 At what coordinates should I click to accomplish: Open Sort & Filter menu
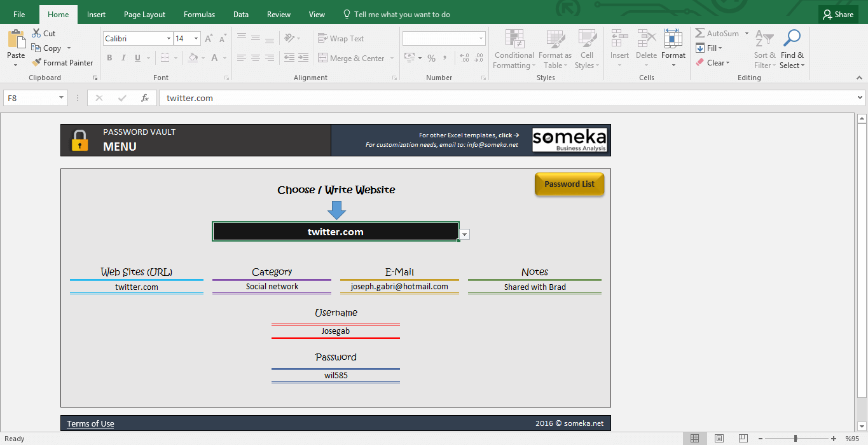(x=765, y=50)
